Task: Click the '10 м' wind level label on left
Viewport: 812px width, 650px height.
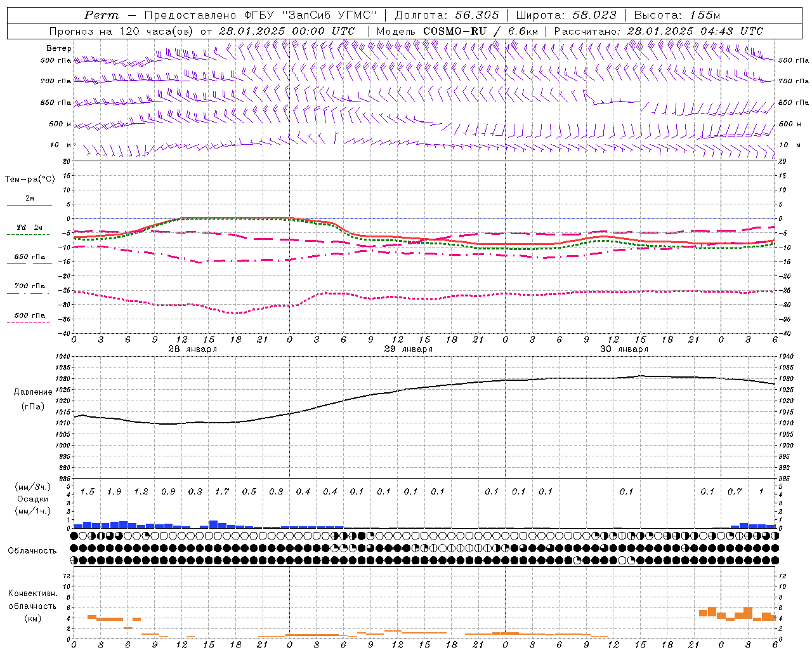Action: coord(60,145)
